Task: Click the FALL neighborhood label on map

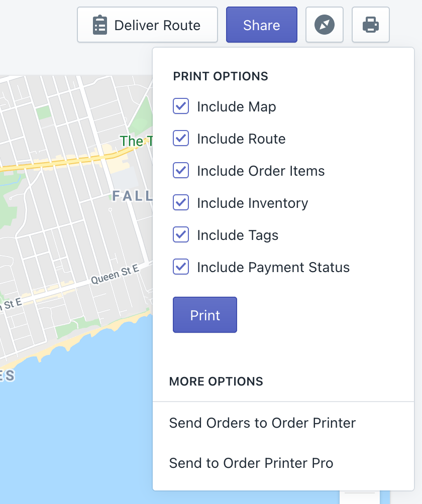Action: pos(132,196)
